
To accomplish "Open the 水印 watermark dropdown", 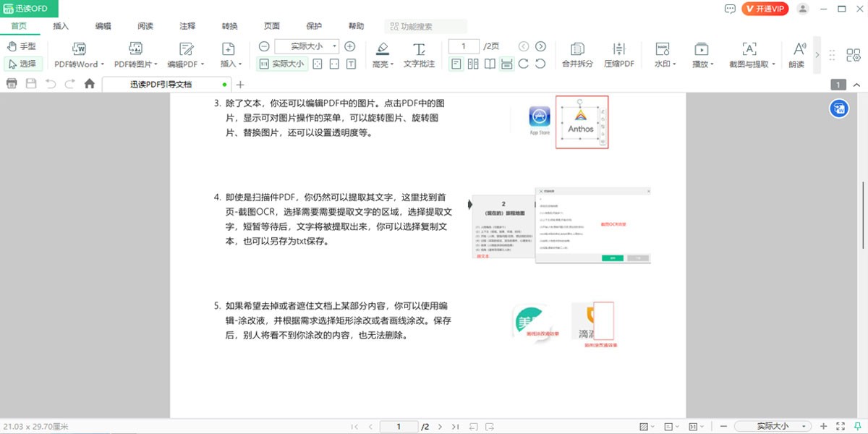I will click(x=665, y=55).
